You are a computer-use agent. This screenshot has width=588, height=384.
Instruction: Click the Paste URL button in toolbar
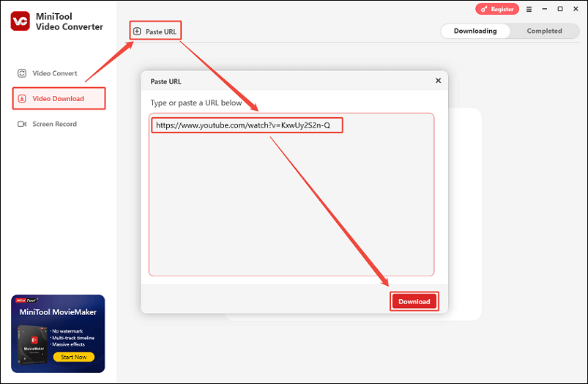[x=155, y=32]
